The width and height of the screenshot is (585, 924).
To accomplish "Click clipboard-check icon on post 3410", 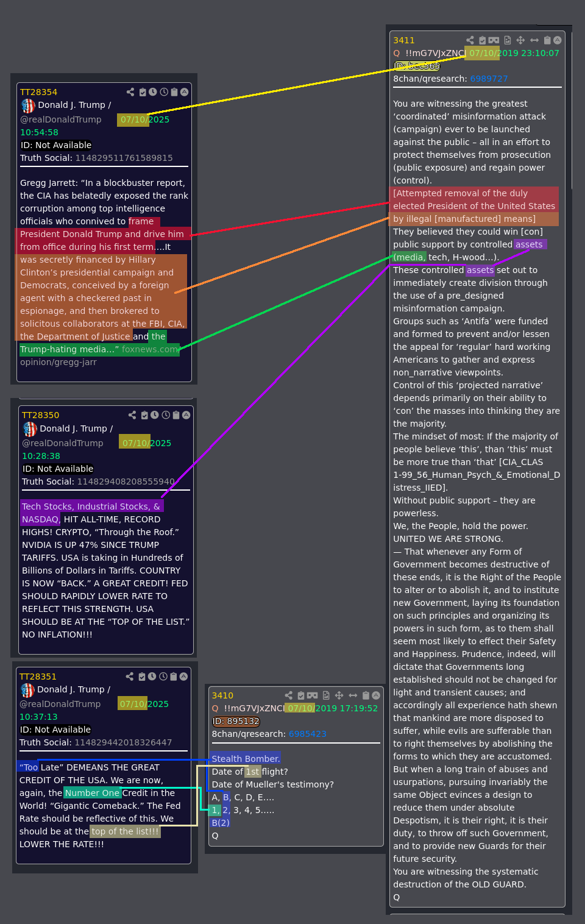I will (301, 695).
